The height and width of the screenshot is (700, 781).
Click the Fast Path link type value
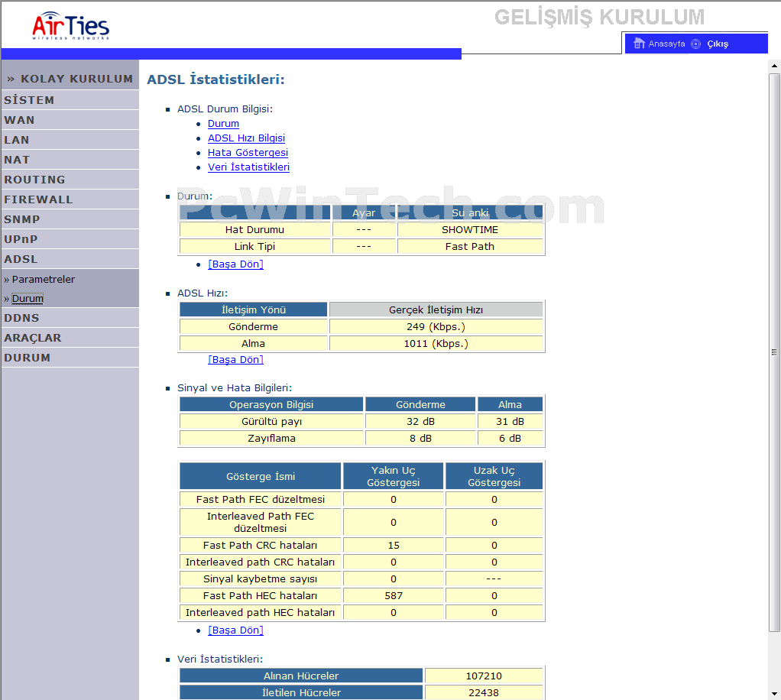point(470,247)
